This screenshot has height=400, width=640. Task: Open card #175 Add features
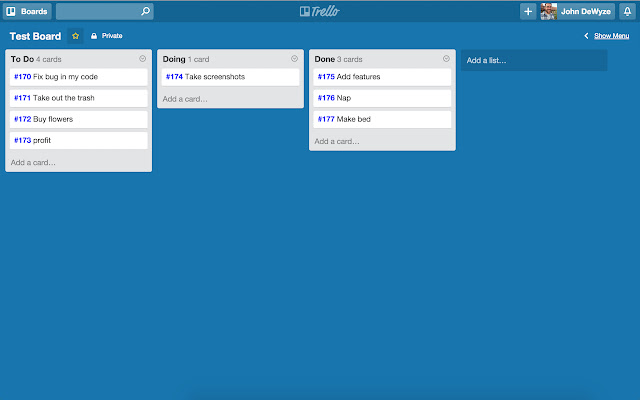pos(382,77)
